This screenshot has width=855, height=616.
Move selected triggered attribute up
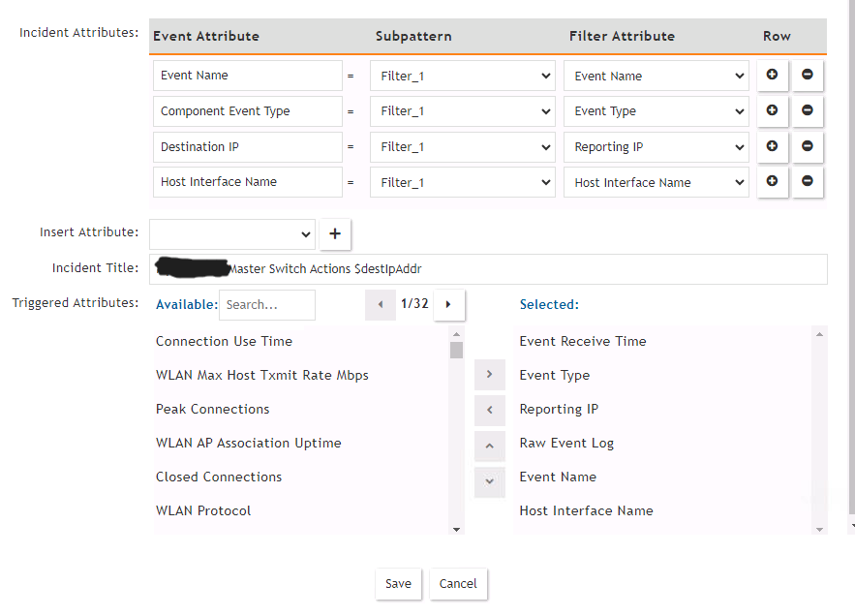(x=489, y=446)
